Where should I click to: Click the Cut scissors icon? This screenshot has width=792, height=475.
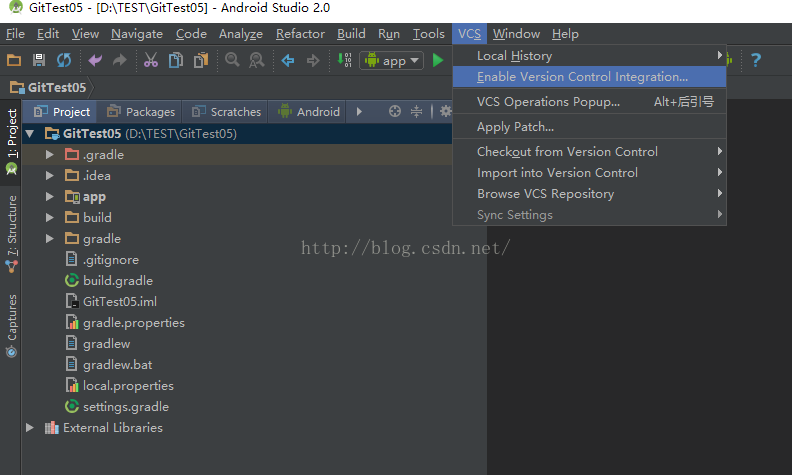pos(151,60)
